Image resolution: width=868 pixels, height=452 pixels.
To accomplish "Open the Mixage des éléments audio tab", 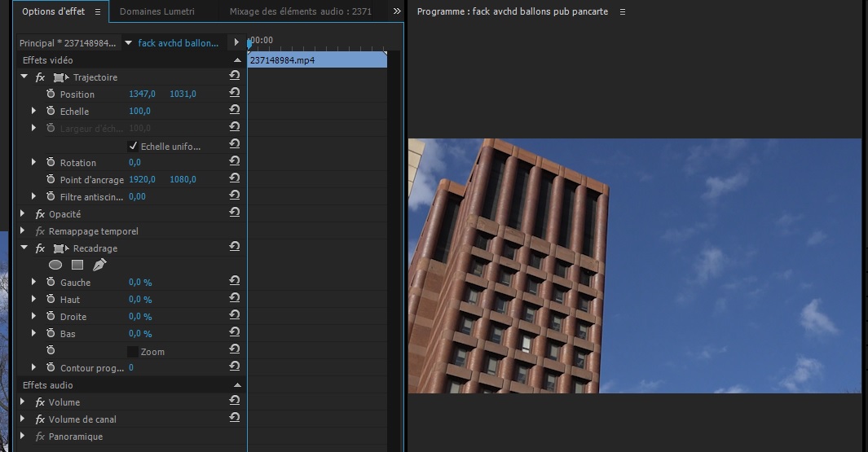I will click(300, 12).
